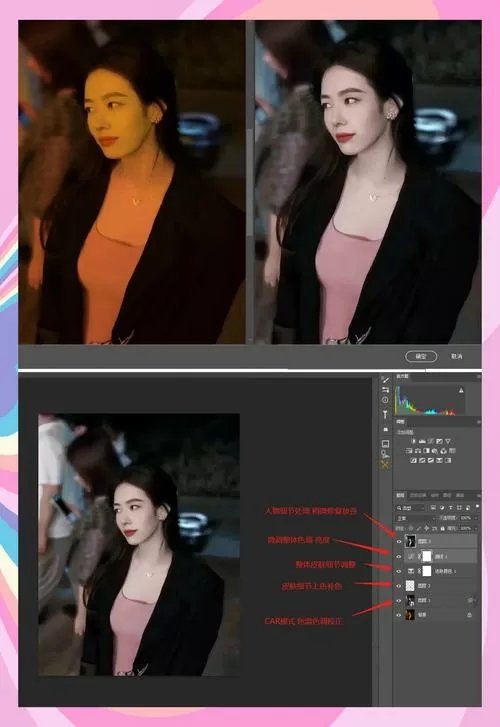The height and width of the screenshot is (727, 500).
Task: Add a Color Balance adjustment (scales icon)
Action: 418,451
